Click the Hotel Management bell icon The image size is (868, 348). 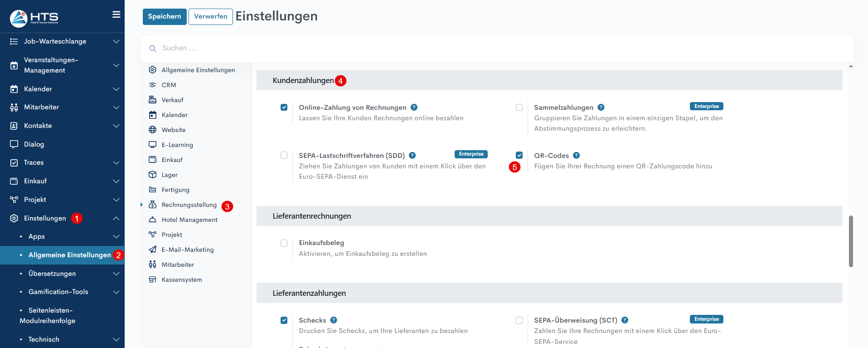153,220
